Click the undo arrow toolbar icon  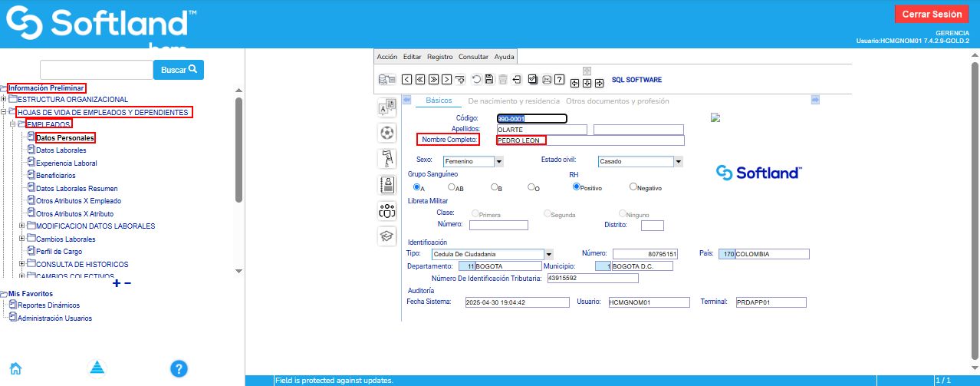(x=476, y=79)
